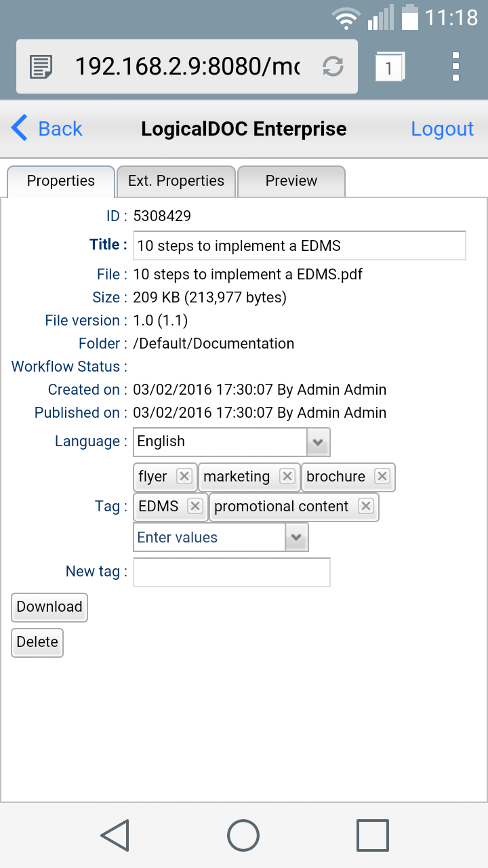The height and width of the screenshot is (868, 488).
Task: Tap the Published on date value
Action: coord(260,413)
